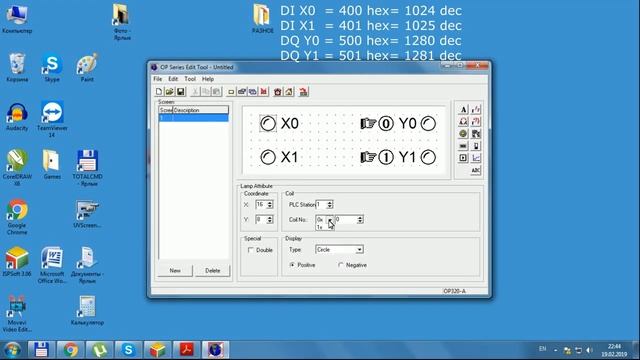Image resolution: width=640 pixels, height=360 pixels.
Task: Select the Y0 hand button on canvas
Action: point(377,124)
